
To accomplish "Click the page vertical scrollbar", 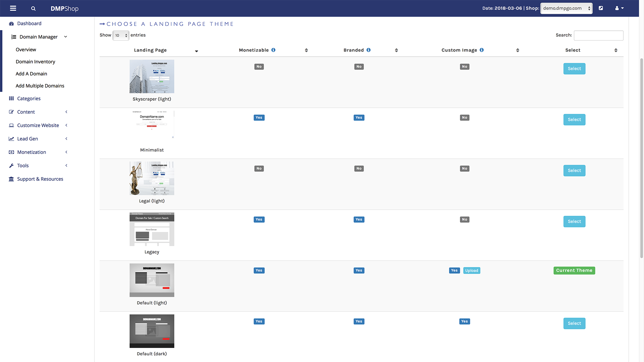I will tap(641, 158).
